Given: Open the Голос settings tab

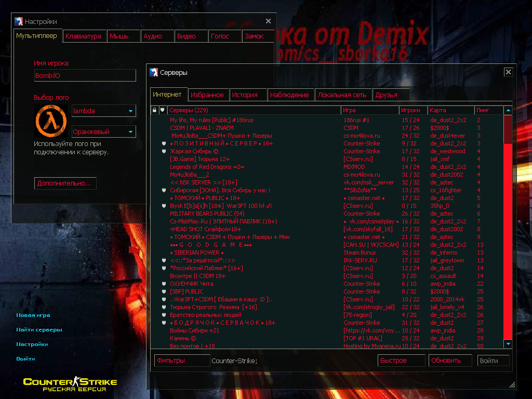Looking at the screenshot, I should [x=224, y=36].
